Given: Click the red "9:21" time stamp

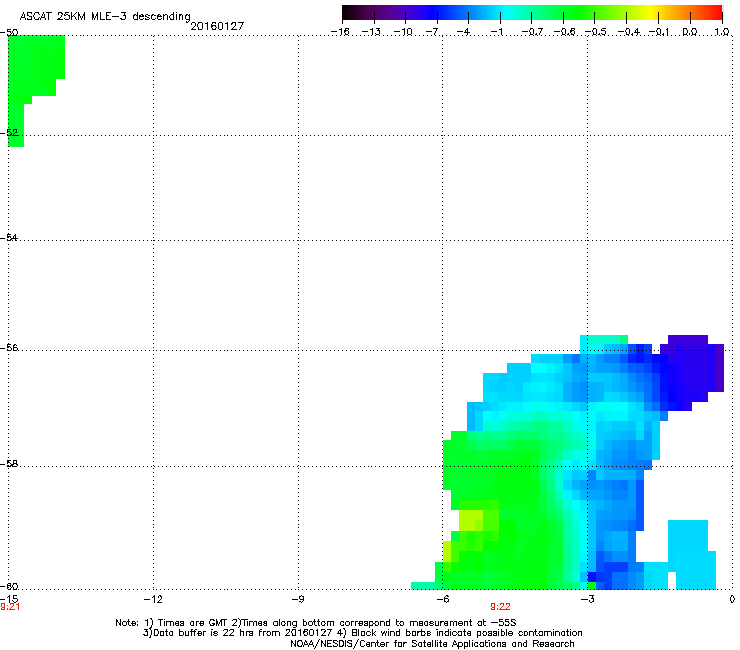Looking at the screenshot, I should click(x=10, y=607).
